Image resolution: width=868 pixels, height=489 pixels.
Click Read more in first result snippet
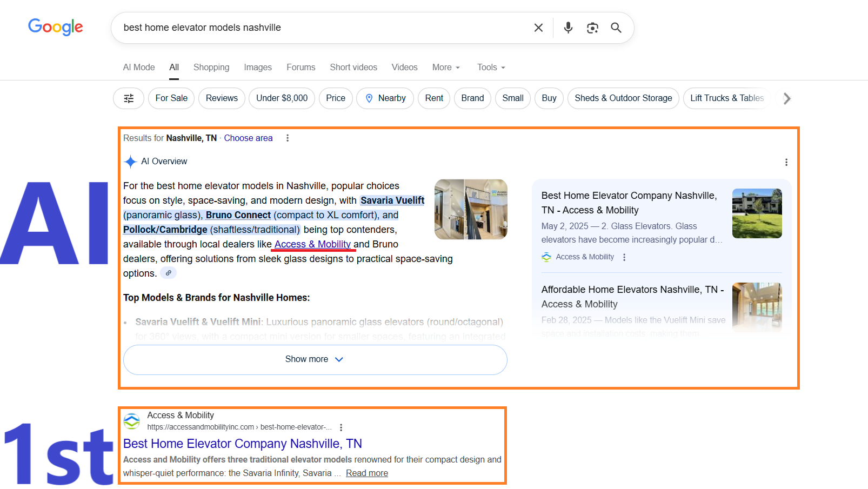[367, 473]
